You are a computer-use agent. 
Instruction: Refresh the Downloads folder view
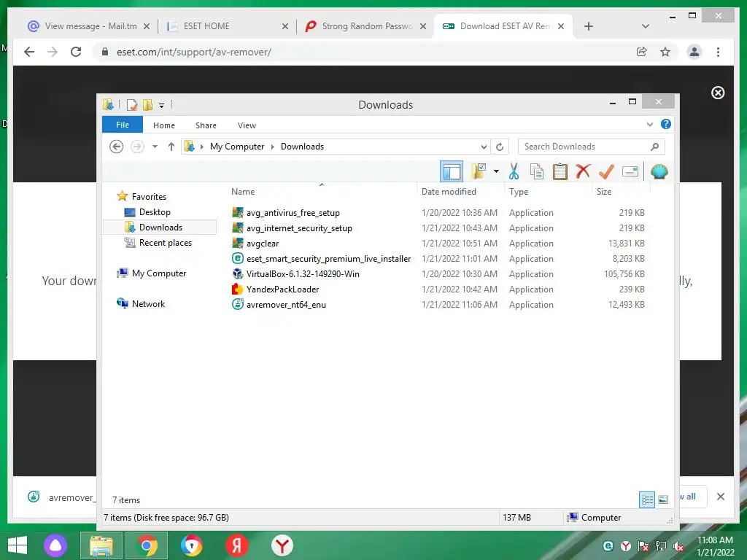tap(500, 147)
